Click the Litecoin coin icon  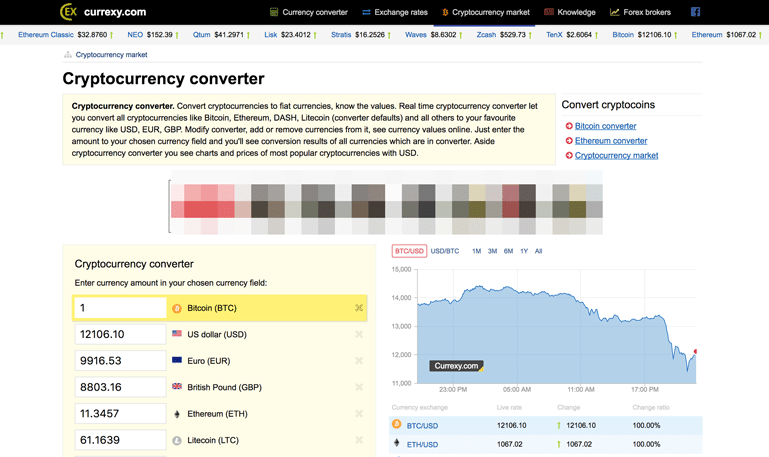[177, 440]
